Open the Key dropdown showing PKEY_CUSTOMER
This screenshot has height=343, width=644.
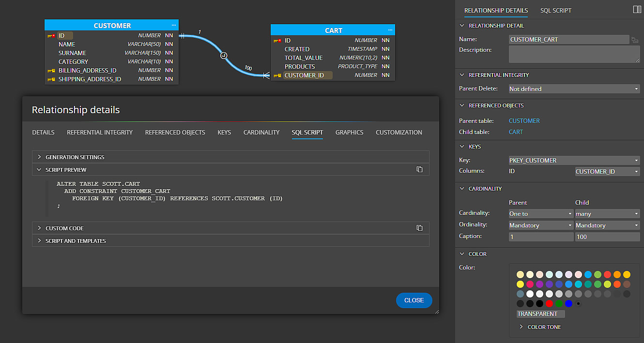tap(574, 161)
